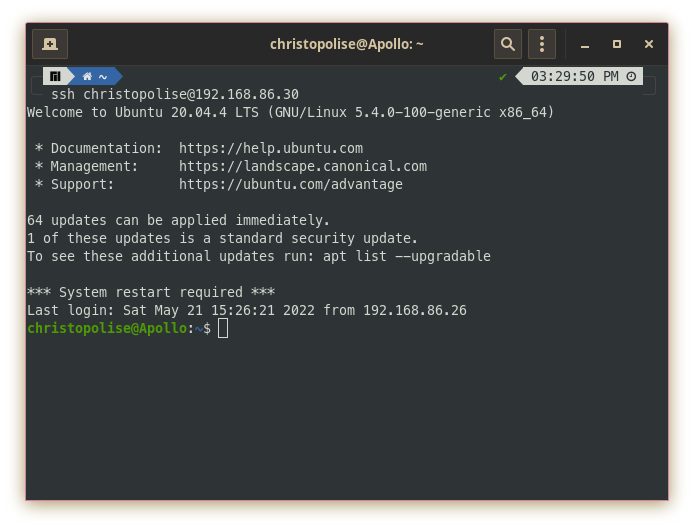Image resolution: width=694 pixels, height=529 pixels.
Task: Click the 'apt list --upgradable' text
Action: pyautogui.click(x=407, y=256)
